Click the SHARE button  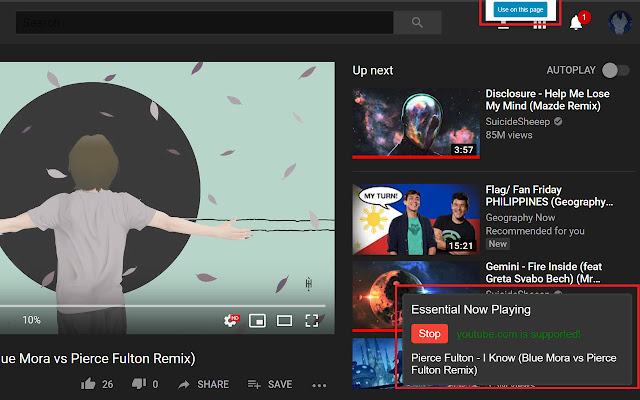[204, 384]
